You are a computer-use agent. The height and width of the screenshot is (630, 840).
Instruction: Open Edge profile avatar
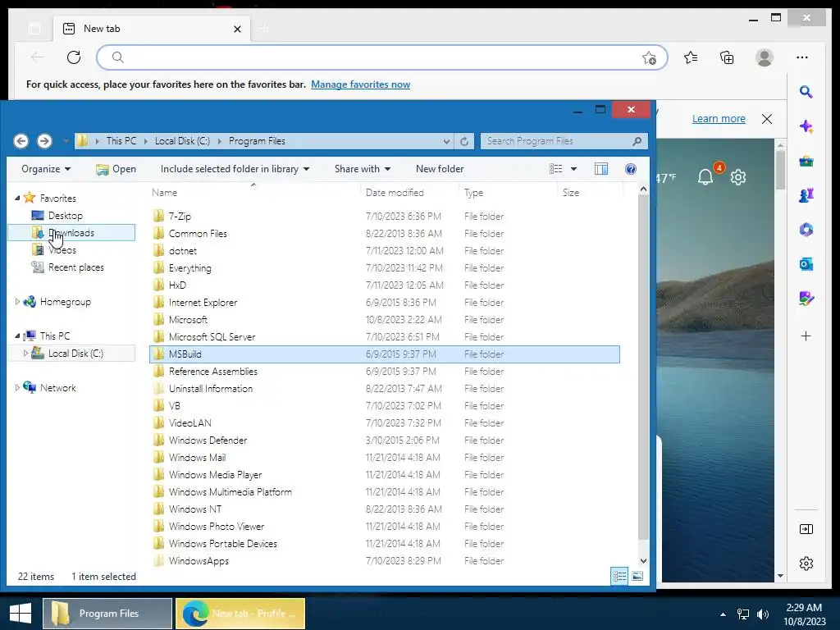(765, 57)
